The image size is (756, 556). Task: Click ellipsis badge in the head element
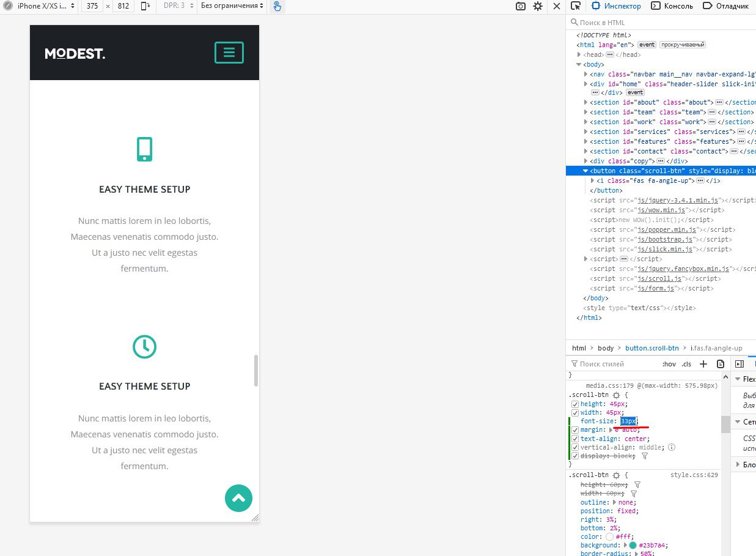click(x=609, y=54)
